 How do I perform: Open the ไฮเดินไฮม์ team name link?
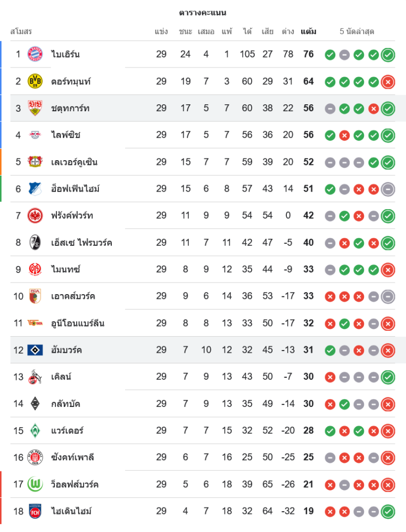tap(71, 511)
